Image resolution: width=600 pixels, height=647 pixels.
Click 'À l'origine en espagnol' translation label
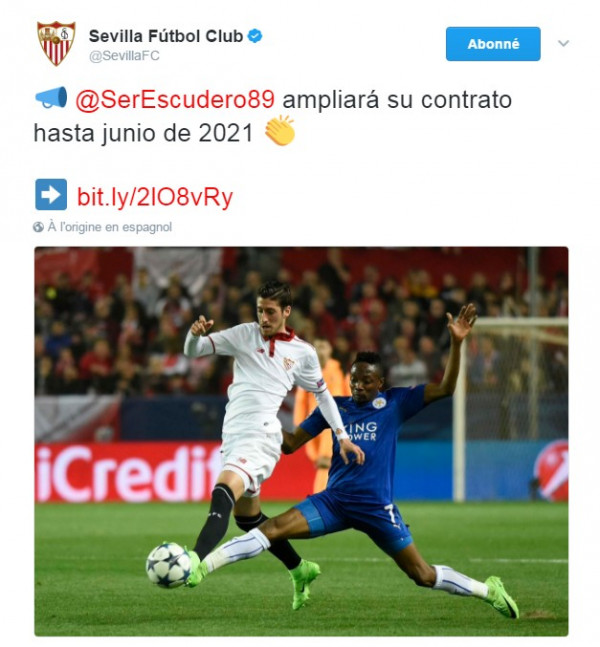[110, 227]
